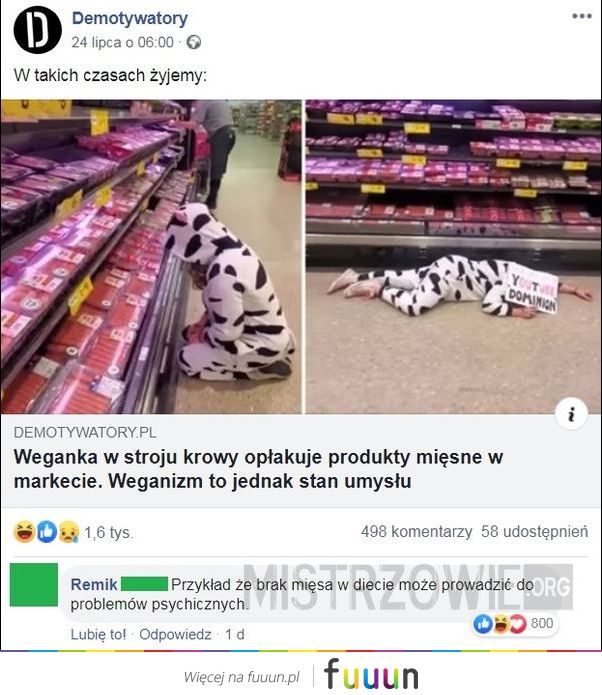
Task: Click the crying reaction emoji under the post
Action: (69, 531)
